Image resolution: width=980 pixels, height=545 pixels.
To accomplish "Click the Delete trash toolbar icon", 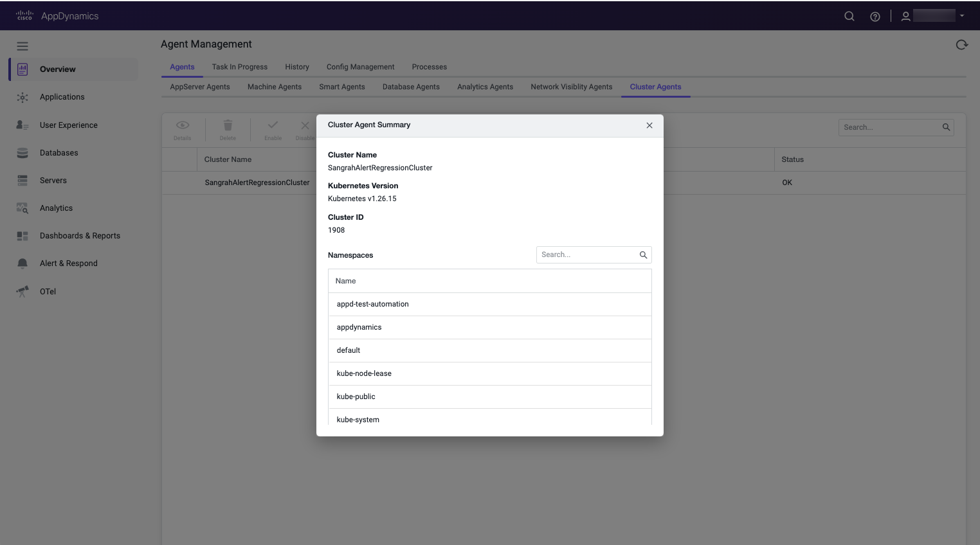I will 228,125.
